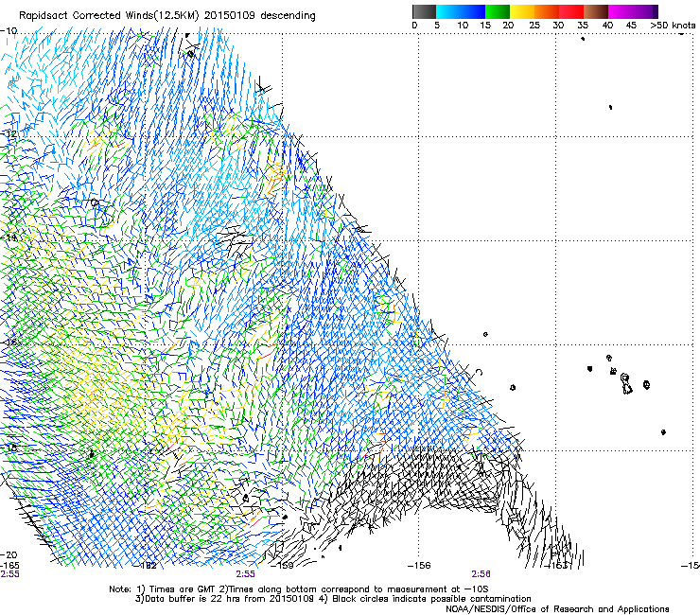This screenshot has width=700, height=615.
Task: Click the '10' label under the color bar
Action: point(463,26)
